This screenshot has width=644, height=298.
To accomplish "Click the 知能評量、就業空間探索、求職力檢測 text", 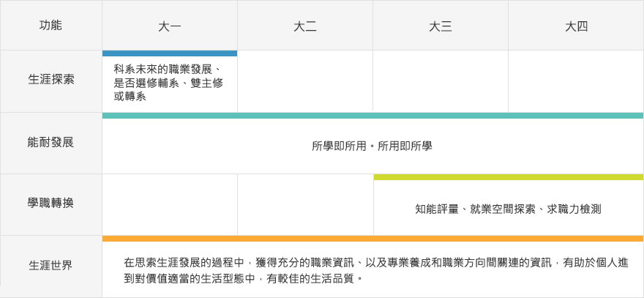I will click(x=507, y=209).
